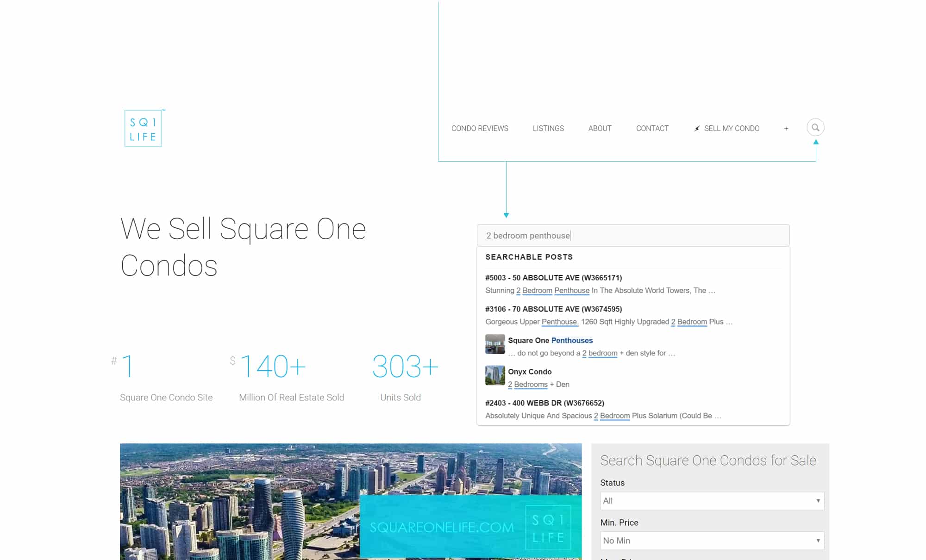Viewport: 926px width, 560px height.
Task: Open the Sell My Condo menu item
Action: [x=732, y=129]
